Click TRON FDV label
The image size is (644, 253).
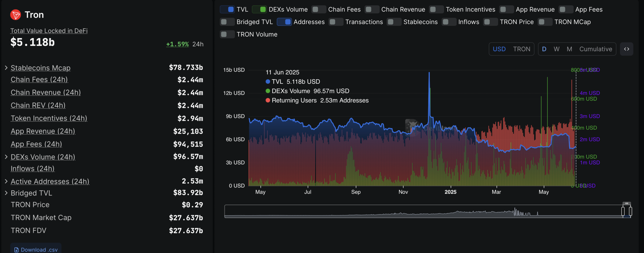pos(29,231)
